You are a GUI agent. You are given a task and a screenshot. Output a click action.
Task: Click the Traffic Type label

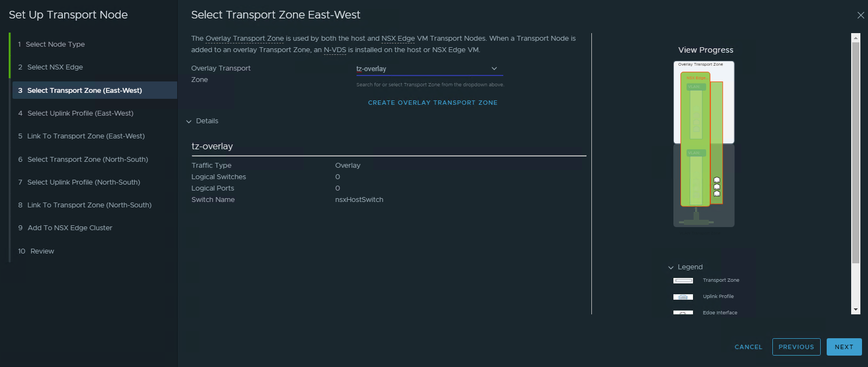211,166
